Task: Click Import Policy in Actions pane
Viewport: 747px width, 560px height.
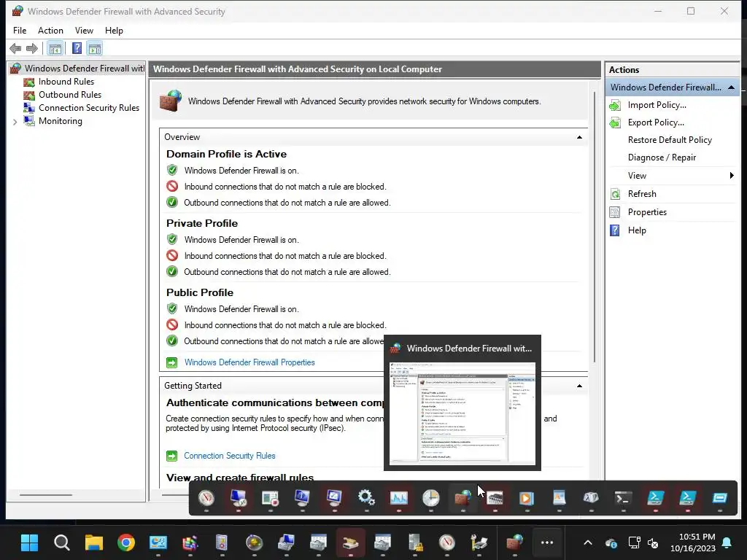Action: coord(657,105)
